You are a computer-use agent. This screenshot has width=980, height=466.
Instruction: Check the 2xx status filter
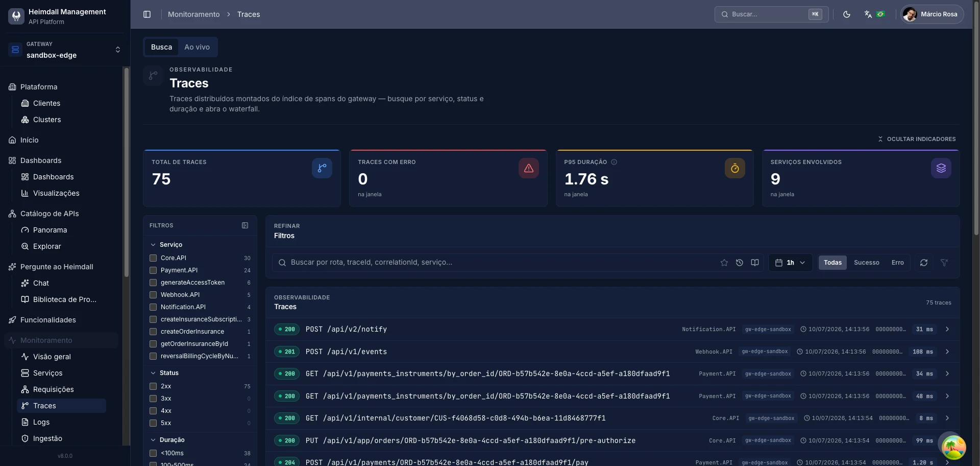[x=153, y=386]
